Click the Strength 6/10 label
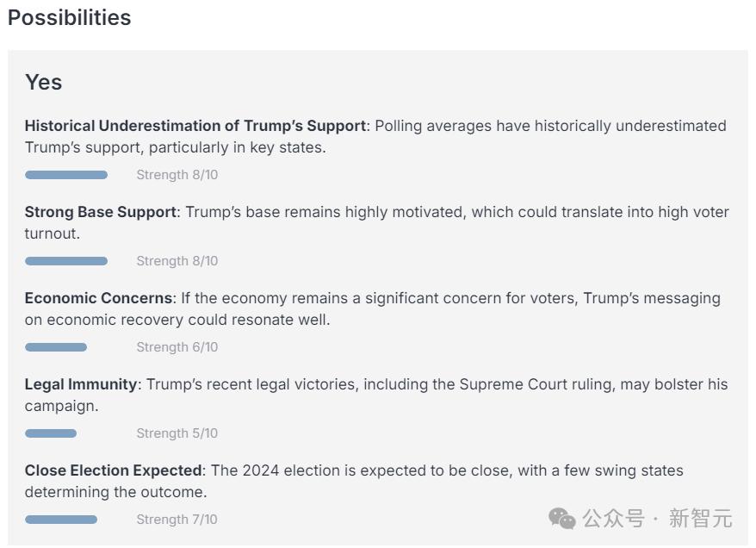Image resolution: width=756 pixels, height=548 pixels. [177, 347]
